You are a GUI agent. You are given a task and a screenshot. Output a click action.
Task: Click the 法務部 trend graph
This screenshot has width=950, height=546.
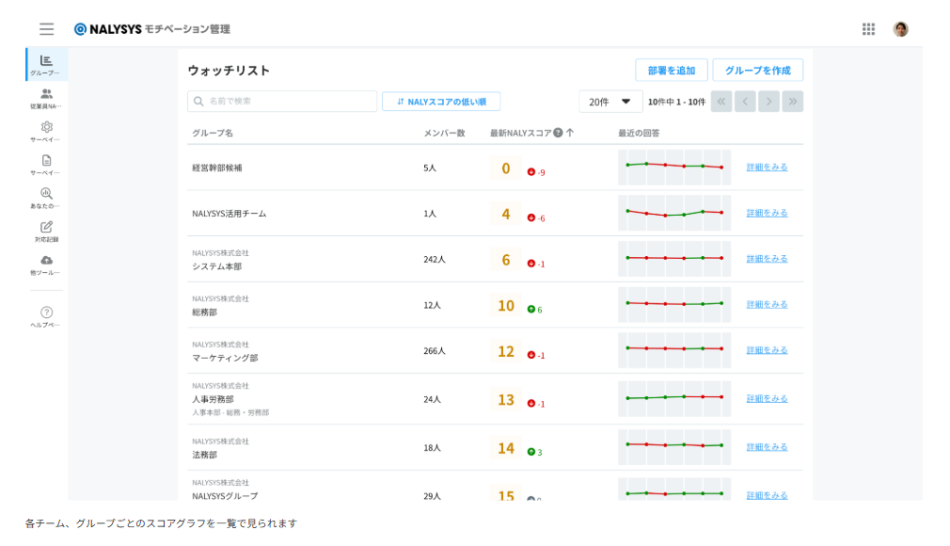(674, 447)
